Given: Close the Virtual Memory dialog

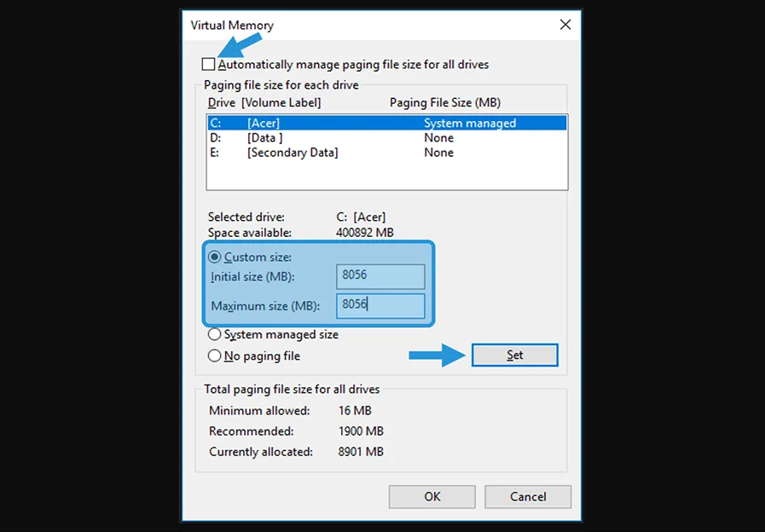Looking at the screenshot, I should coord(565,25).
